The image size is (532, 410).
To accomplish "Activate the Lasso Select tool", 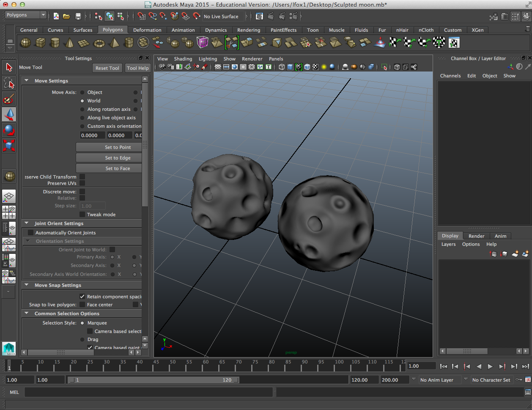I will pyautogui.click(x=9, y=83).
